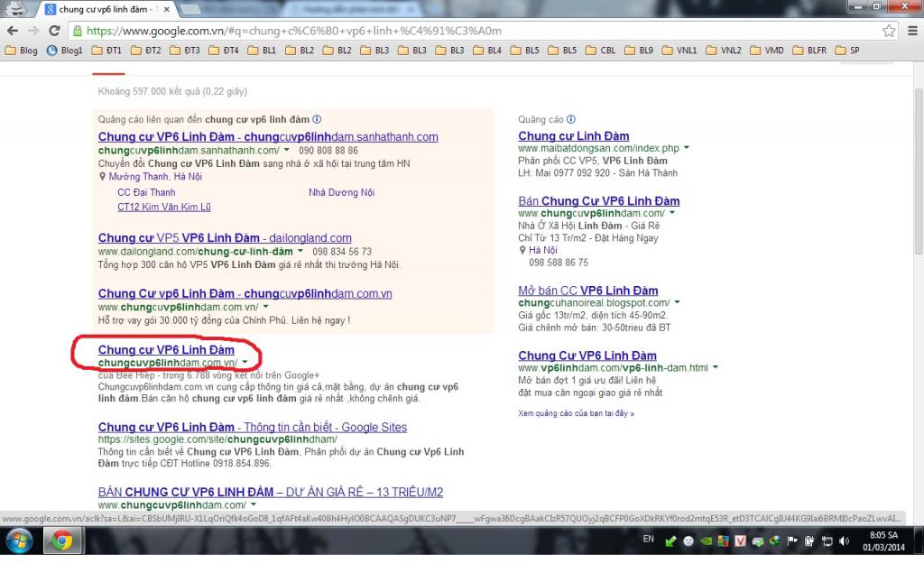Open 'Chung cư VP6 Linh Đàm - chungcuvp6linhdam.sanhathanh.com' ad
Screen dimensions: 924x564
(268, 137)
